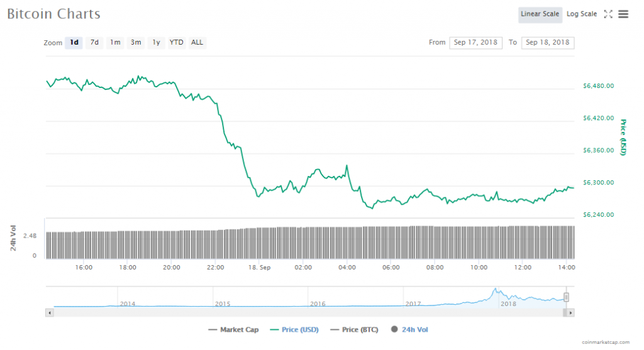Zoom chart to 1y
644x350 pixels.
[156, 42]
